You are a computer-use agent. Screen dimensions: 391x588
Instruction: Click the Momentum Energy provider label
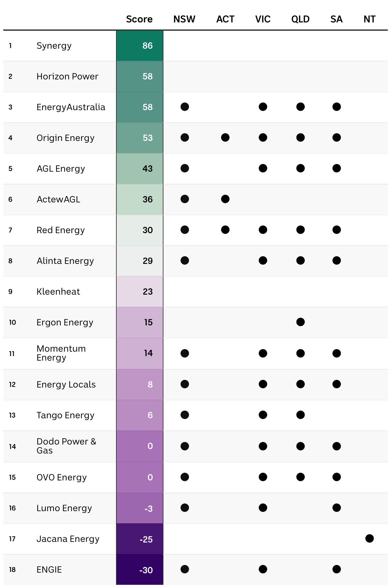[x=61, y=353]
